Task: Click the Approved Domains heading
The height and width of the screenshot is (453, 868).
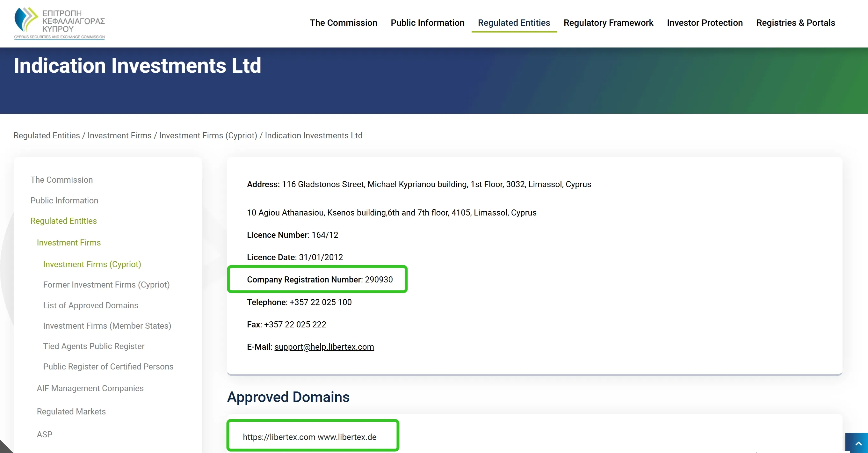Action: click(288, 397)
